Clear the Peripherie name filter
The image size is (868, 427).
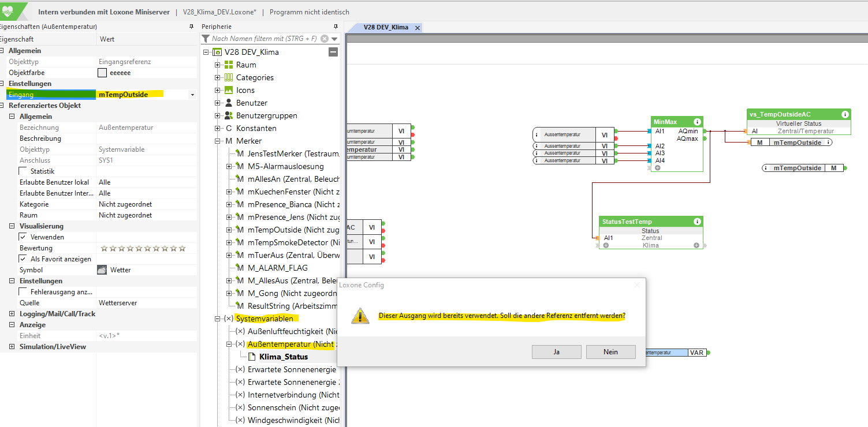[325, 39]
